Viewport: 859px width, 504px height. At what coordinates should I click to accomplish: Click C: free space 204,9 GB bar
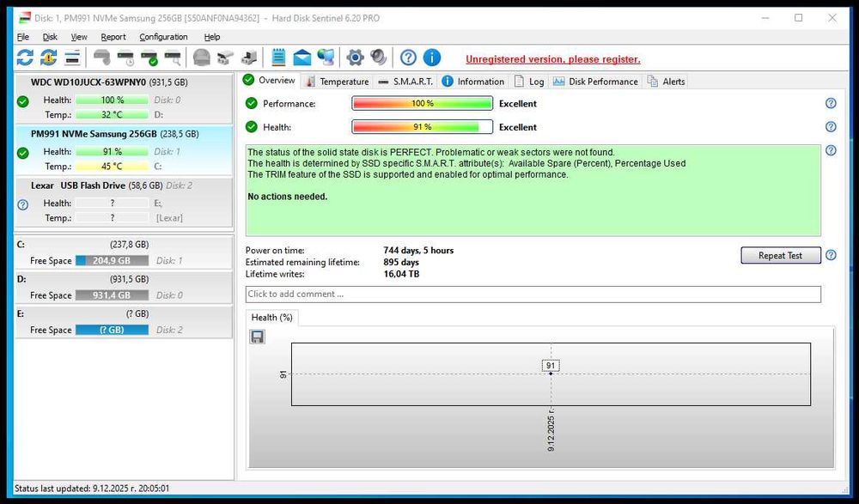click(112, 261)
